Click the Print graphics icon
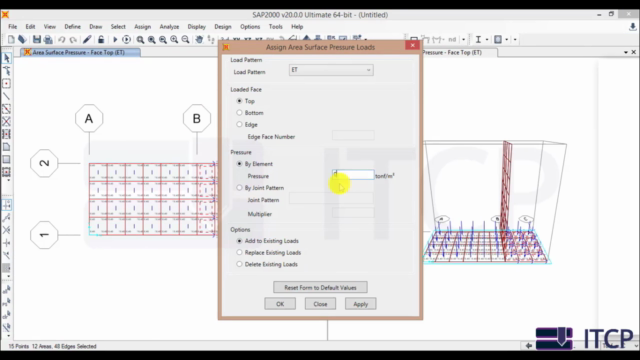The width and height of the screenshot is (640, 360). pyautogui.click(x=48, y=40)
